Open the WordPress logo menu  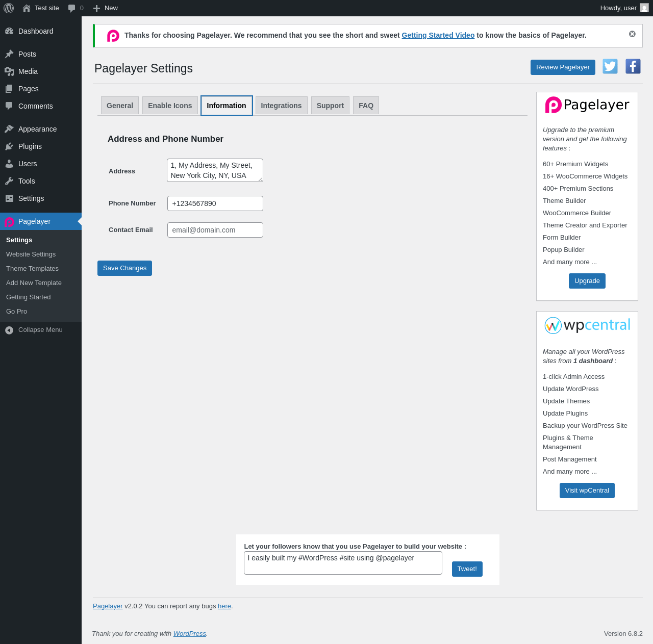[9, 8]
